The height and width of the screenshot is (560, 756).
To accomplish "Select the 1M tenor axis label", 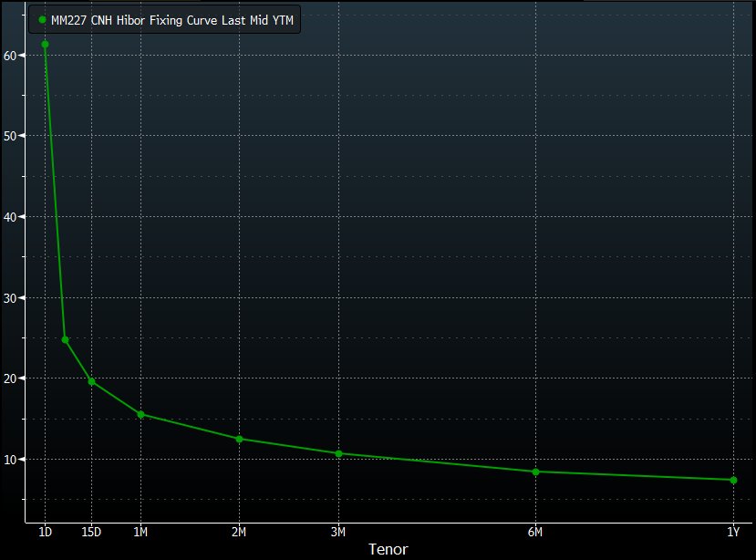I will pyautogui.click(x=140, y=532).
